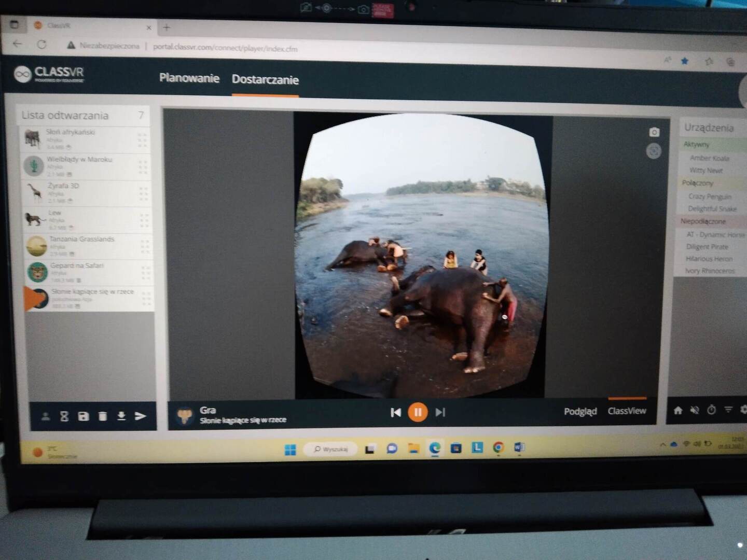
Task: Collapse the Aktywny devices group
Action: (x=696, y=144)
